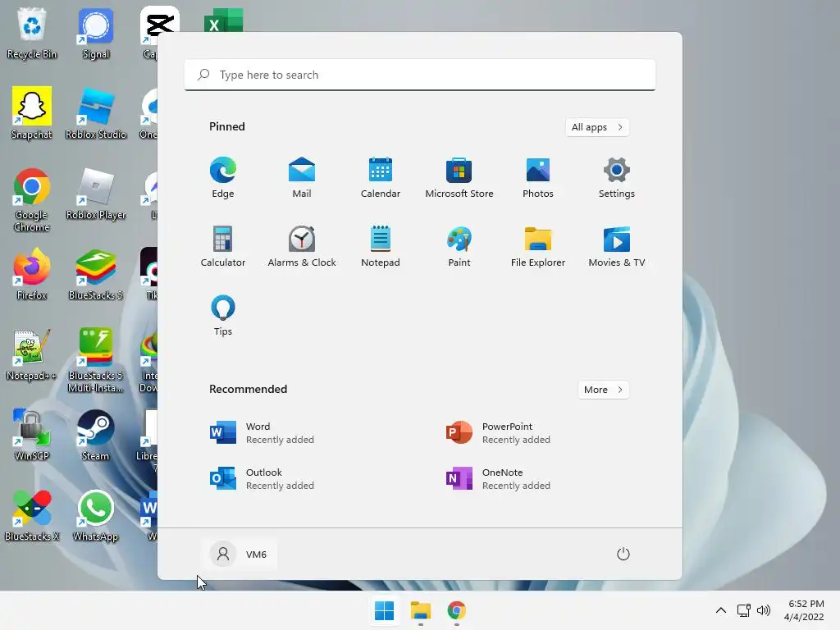Select BlueStacks 5 Multi-Instance shortcut
Viewport: 840px width, 630px height.
[96, 360]
